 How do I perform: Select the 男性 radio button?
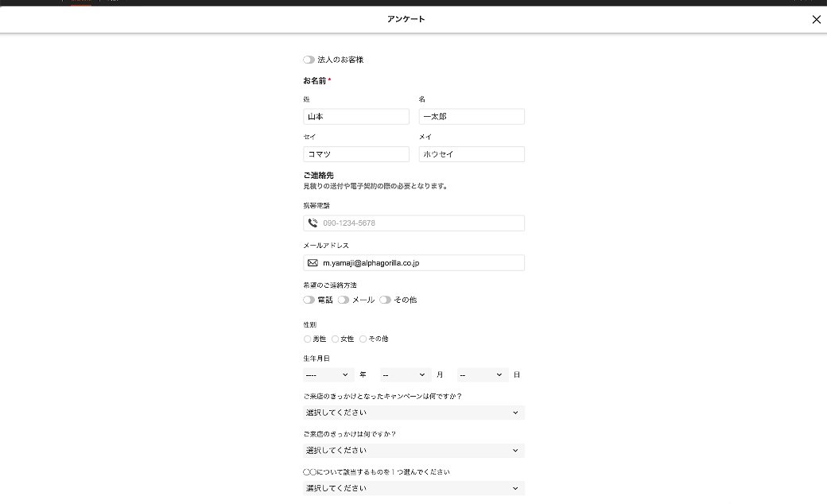pyautogui.click(x=307, y=339)
